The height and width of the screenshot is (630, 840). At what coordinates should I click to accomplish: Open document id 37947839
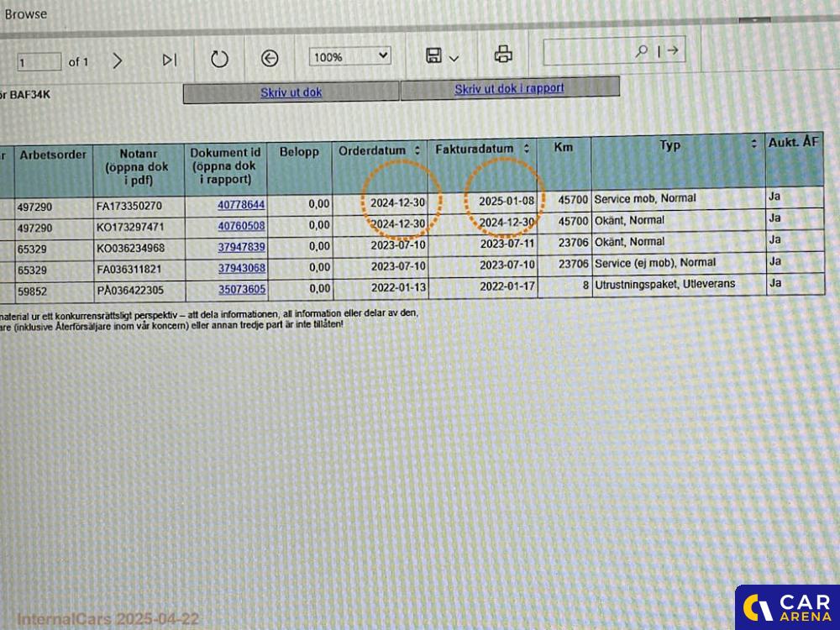241,247
